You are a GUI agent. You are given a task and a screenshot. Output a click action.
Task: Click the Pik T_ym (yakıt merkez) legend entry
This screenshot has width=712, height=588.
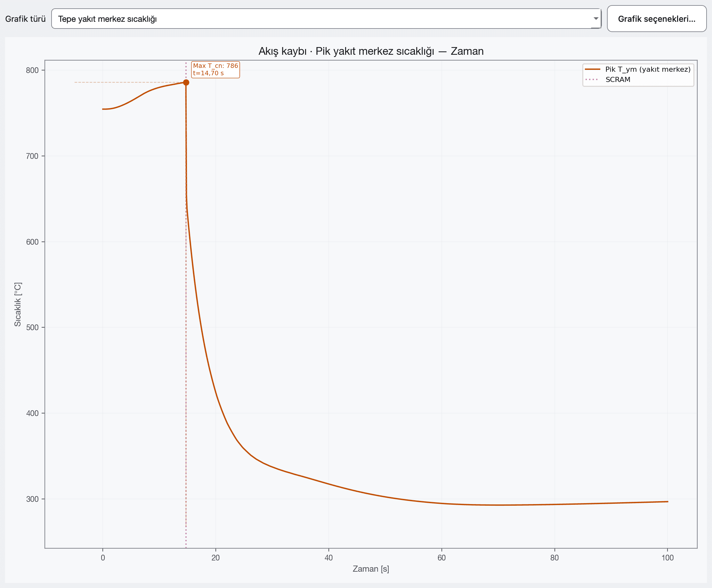[638, 69]
